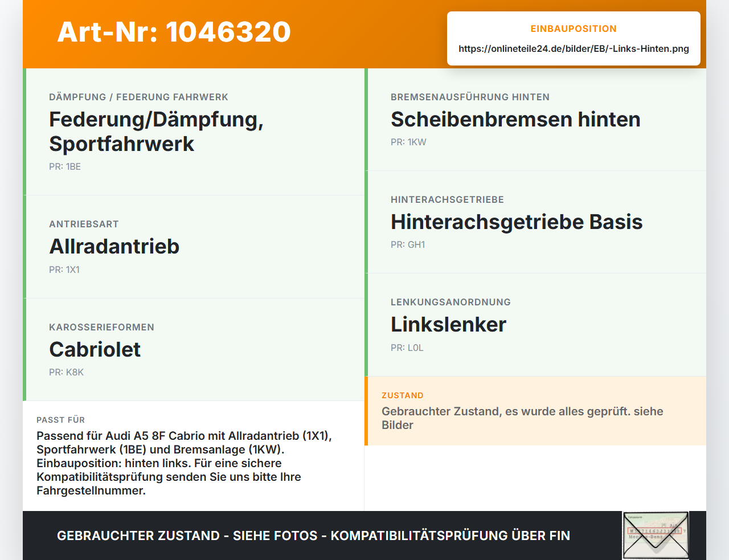
Task: Click the EINBAUPOSITION label
Action: click(574, 28)
